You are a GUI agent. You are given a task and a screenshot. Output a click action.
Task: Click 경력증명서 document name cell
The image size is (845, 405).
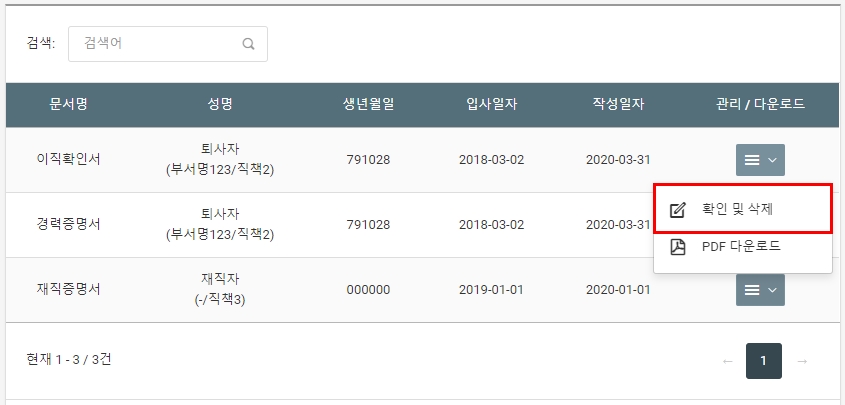pyautogui.click(x=68, y=225)
